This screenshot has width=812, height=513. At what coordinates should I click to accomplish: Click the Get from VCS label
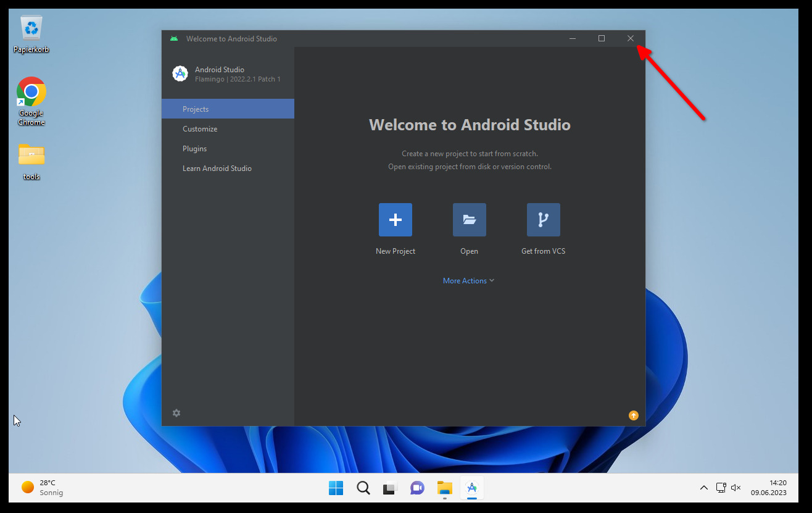click(544, 251)
